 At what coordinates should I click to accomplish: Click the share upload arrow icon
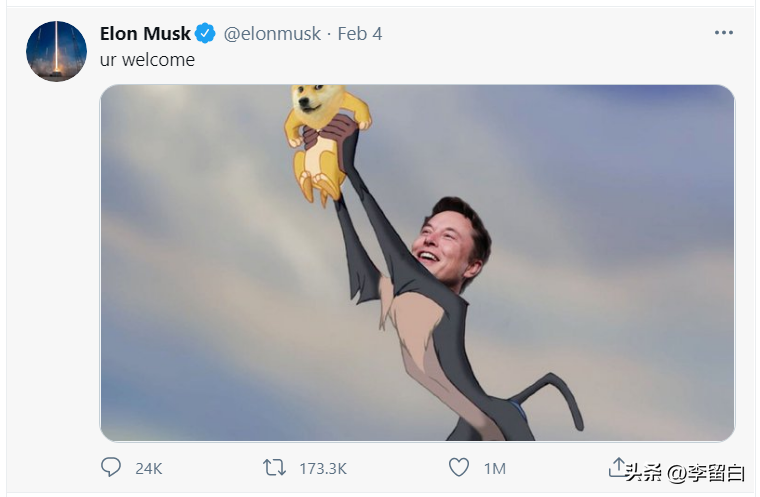point(617,467)
